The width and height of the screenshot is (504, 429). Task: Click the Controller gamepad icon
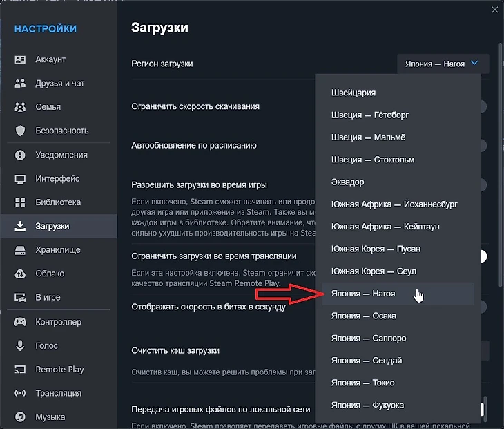click(x=20, y=322)
